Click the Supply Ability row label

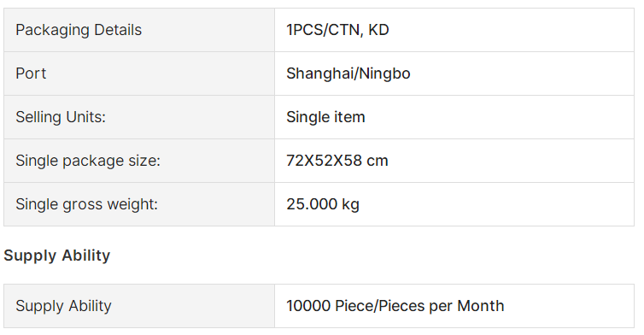click(64, 306)
